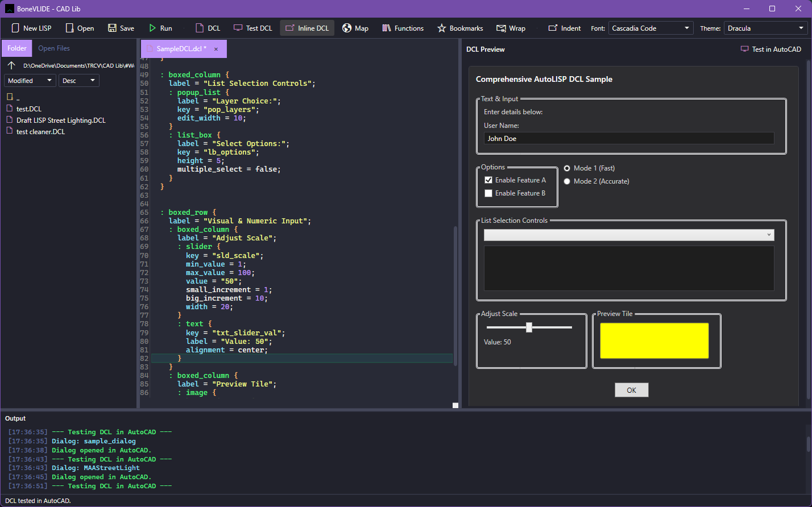Screen dimensions: 812x507
Task: Click the User Name field with John Doe
Action: pos(629,138)
